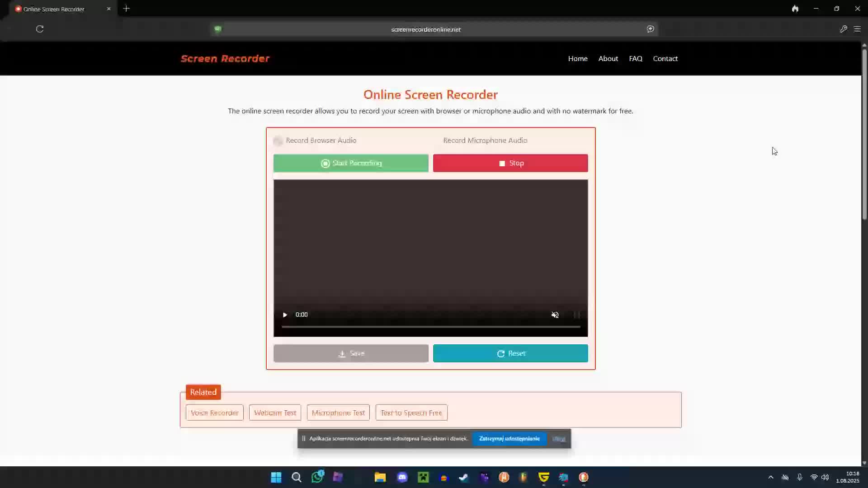Reload the page with the refresh icon
Viewport: 868px width, 488px height.
click(40, 29)
